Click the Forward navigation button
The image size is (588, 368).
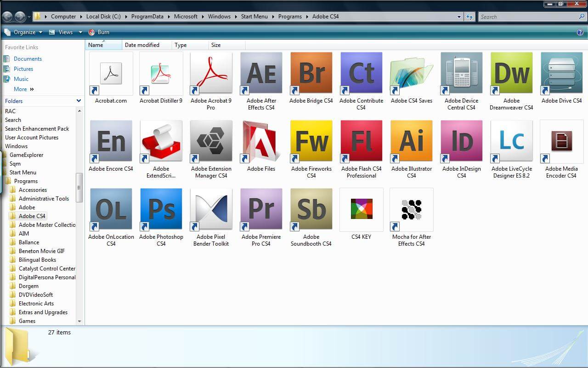pyautogui.click(x=20, y=17)
